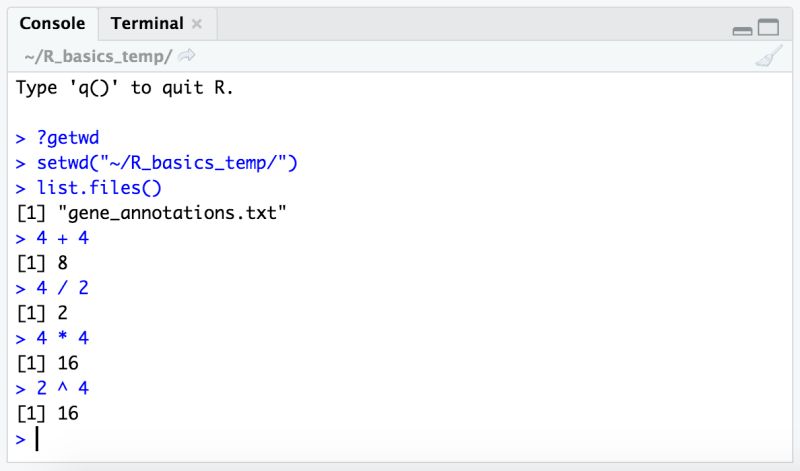Click the setwd("~/R_basics_temp/") command
The height and width of the screenshot is (471, 800).
(167, 163)
